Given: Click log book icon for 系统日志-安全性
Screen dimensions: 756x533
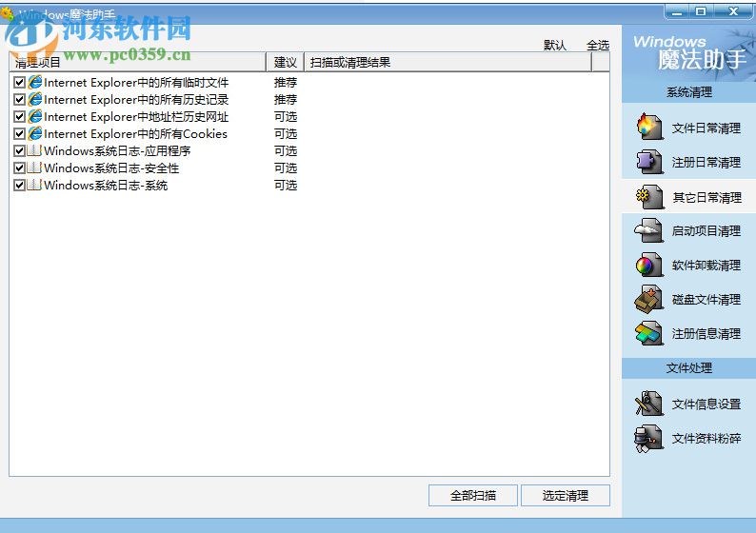Looking at the screenshot, I should point(34,168).
